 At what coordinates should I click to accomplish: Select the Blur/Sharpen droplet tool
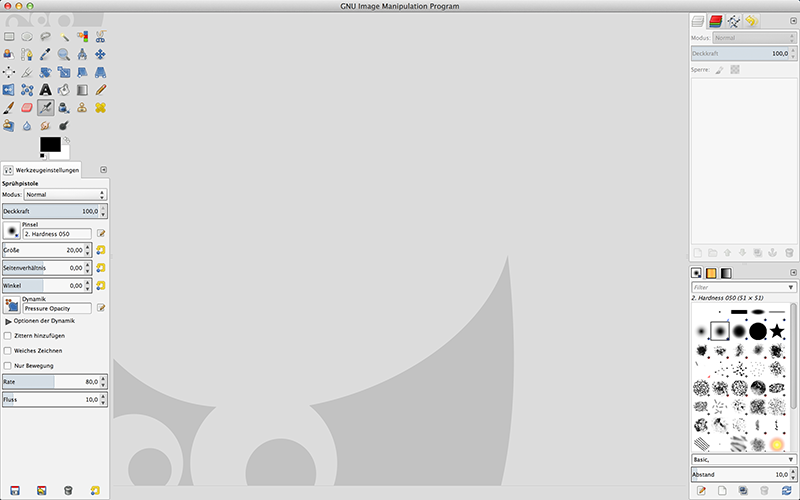pyautogui.click(x=27, y=126)
